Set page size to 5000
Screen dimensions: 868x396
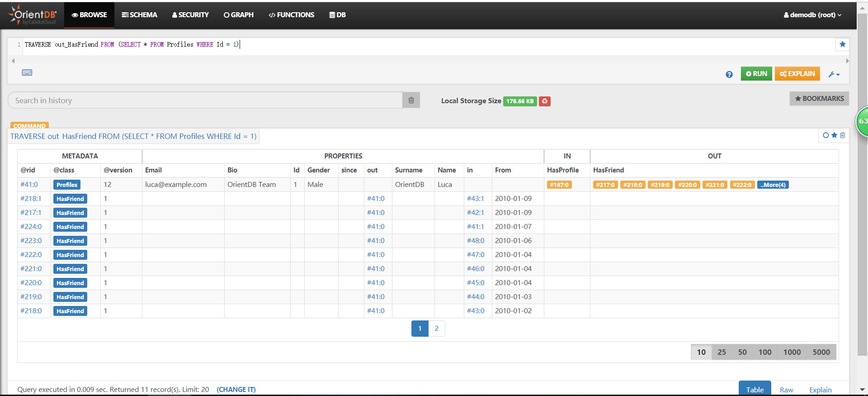click(x=821, y=352)
